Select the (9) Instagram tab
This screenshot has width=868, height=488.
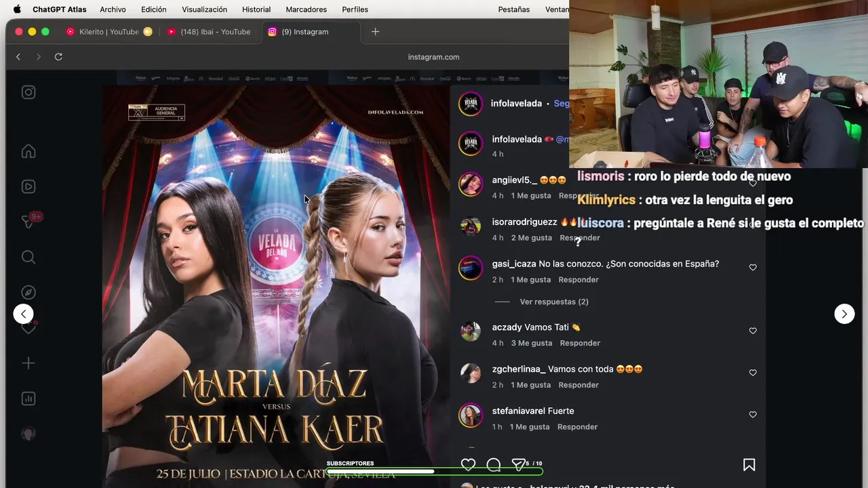pos(311,32)
